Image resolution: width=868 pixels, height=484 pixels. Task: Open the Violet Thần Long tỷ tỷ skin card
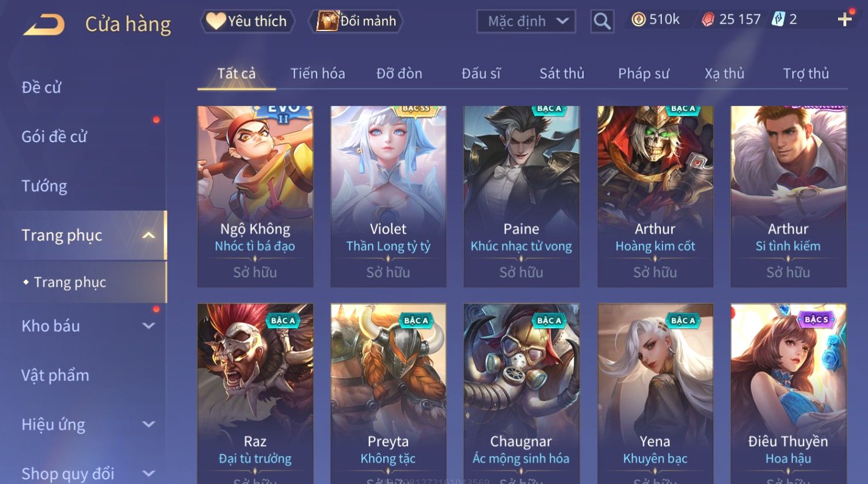pyautogui.click(x=389, y=196)
